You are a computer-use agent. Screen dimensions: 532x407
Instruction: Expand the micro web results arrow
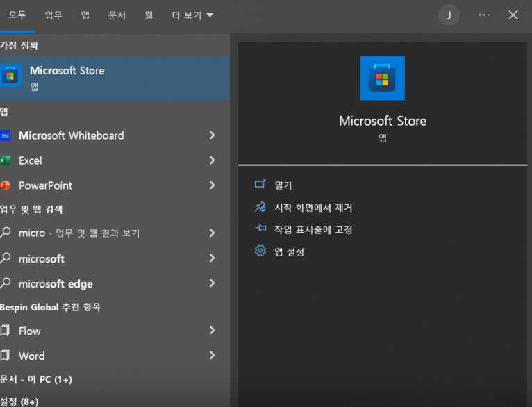(x=213, y=233)
